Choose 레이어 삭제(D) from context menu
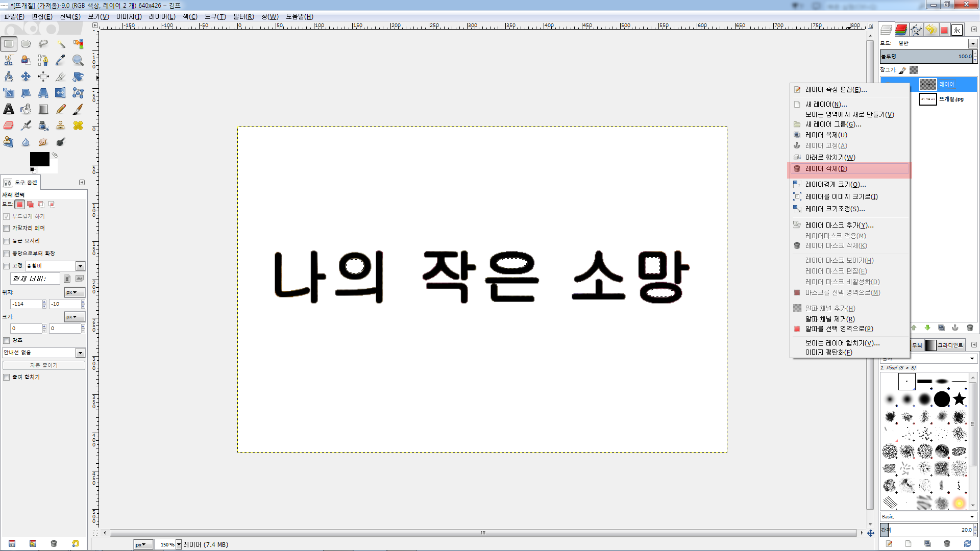 point(849,169)
